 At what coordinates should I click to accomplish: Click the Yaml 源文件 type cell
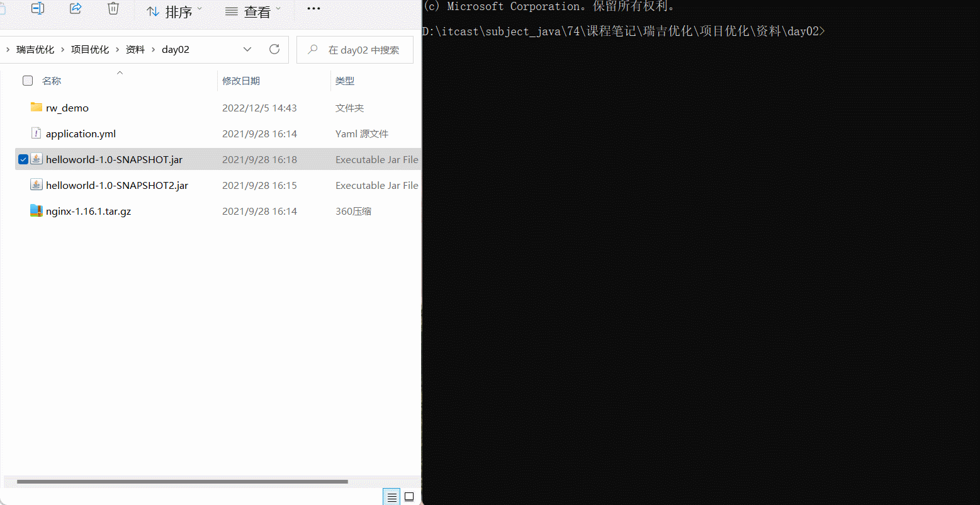362,133
